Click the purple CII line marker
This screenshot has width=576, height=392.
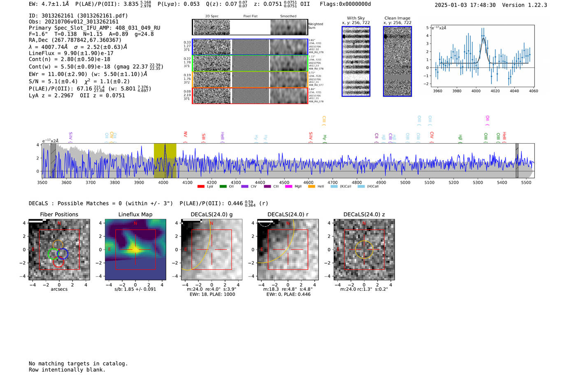pyautogui.click(x=376, y=138)
